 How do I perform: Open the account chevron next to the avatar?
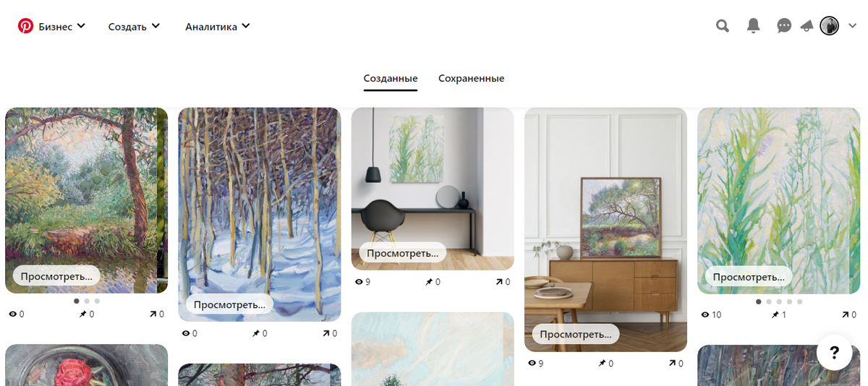(x=852, y=27)
